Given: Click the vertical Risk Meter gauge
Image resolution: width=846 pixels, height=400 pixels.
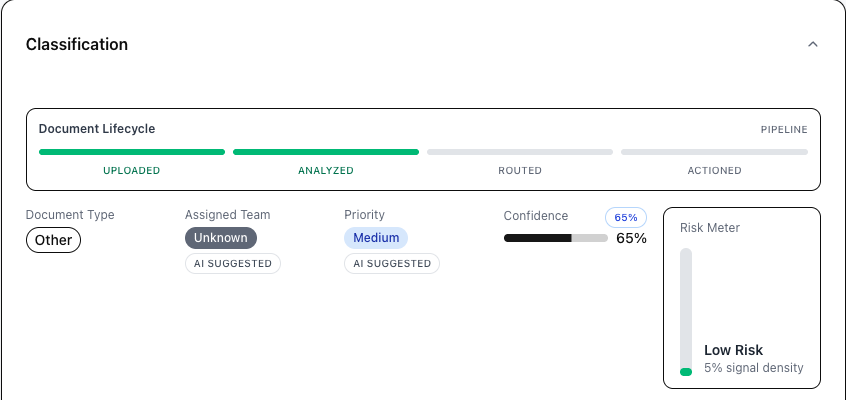Looking at the screenshot, I should 686,312.
